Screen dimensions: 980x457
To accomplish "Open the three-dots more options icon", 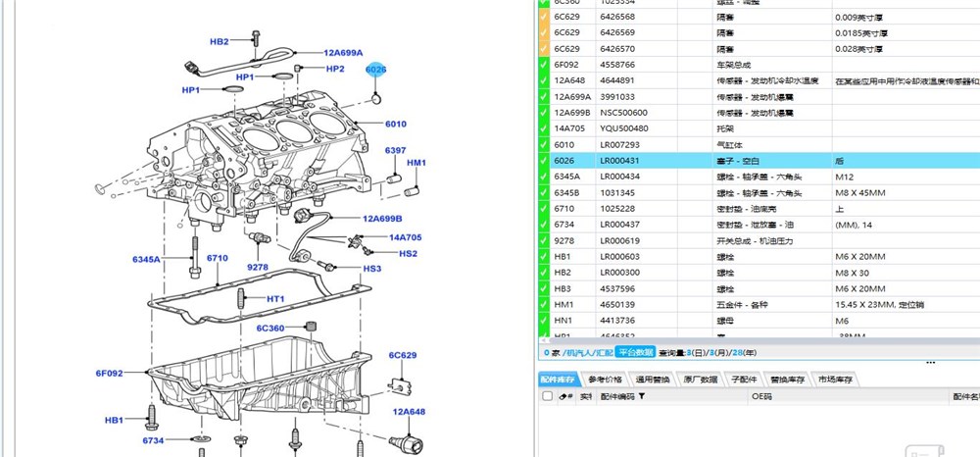I will pos(931,362).
